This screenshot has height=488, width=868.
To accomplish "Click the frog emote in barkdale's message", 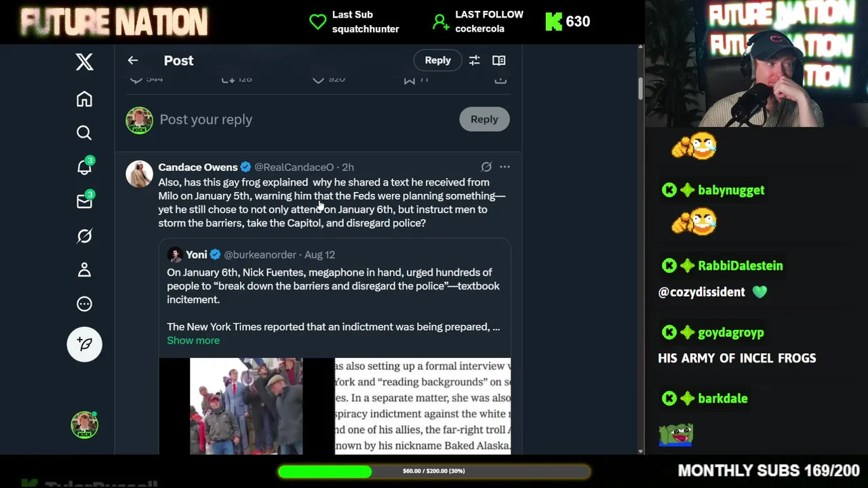I will pyautogui.click(x=675, y=434).
